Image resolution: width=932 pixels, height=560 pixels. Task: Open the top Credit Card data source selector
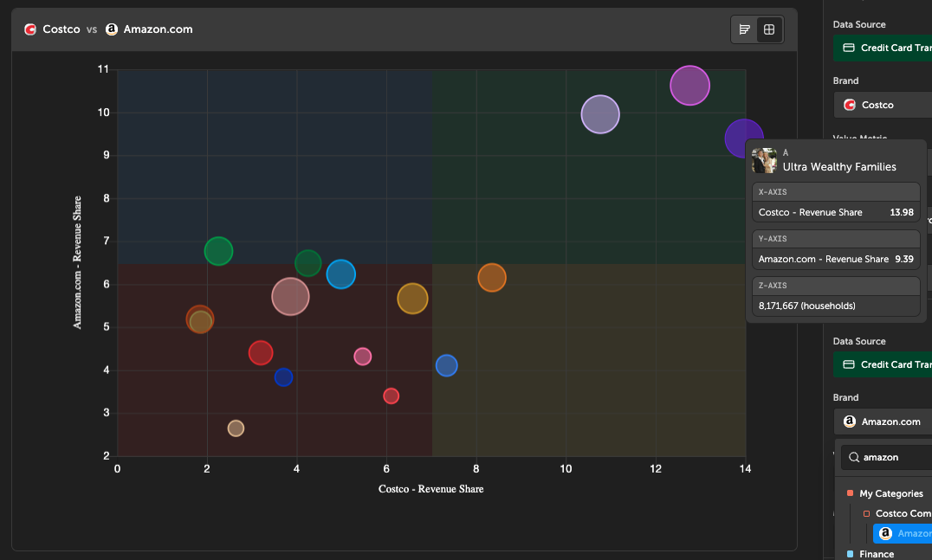coord(883,48)
